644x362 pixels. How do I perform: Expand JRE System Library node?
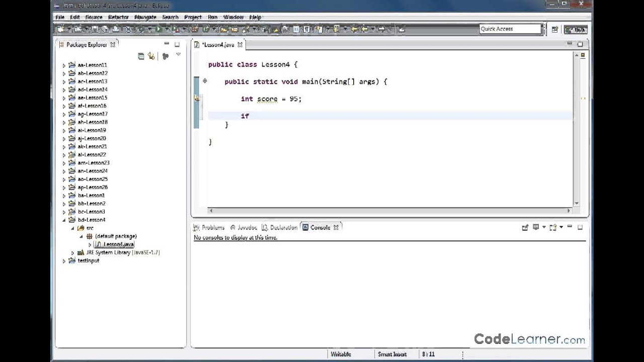click(72, 252)
